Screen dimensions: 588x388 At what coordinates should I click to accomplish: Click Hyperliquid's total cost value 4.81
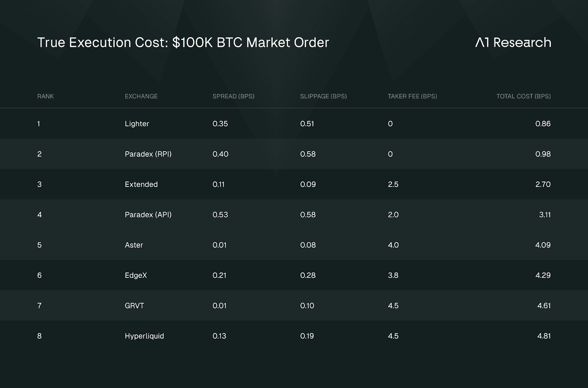point(544,336)
